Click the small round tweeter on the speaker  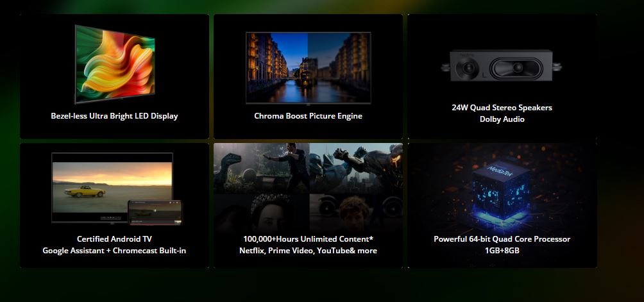pyautogui.click(x=467, y=67)
